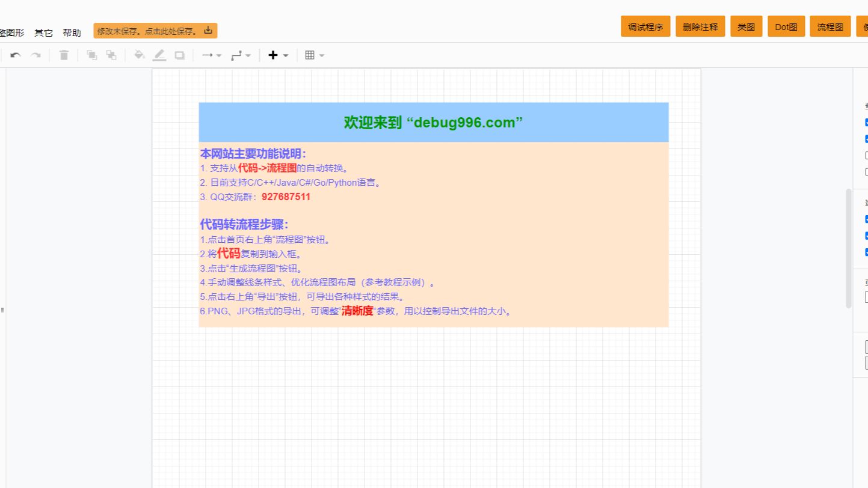
Task: Open the Dot图 page
Action: point(786,26)
